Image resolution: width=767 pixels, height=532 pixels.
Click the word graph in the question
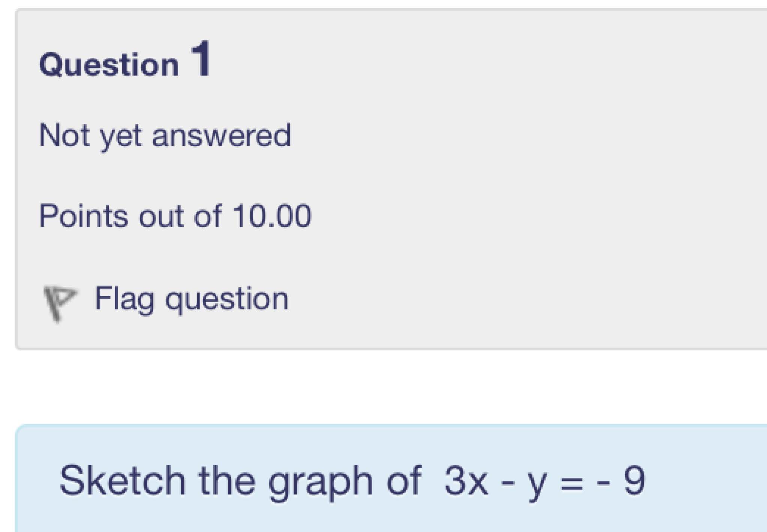tap(320, 482)
